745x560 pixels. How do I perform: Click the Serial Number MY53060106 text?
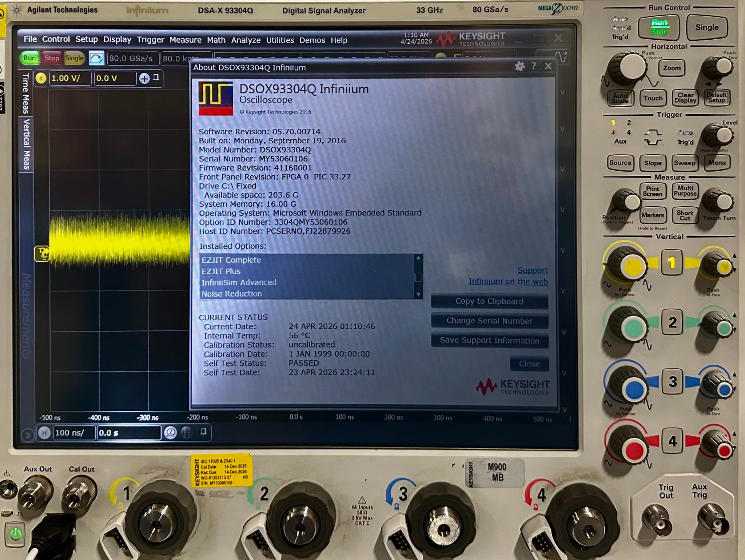(253, 159)
